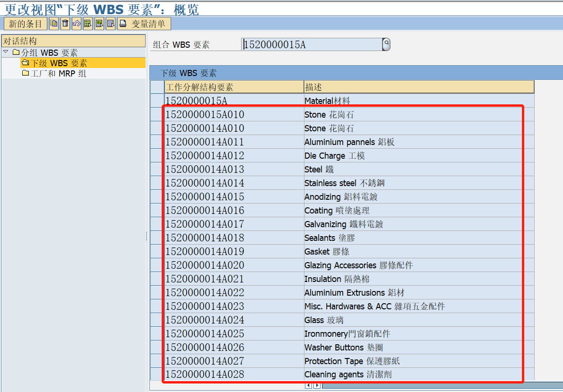Click the Copy As icon in toolbar
The image size is (563, 392).
pos(54,24)
